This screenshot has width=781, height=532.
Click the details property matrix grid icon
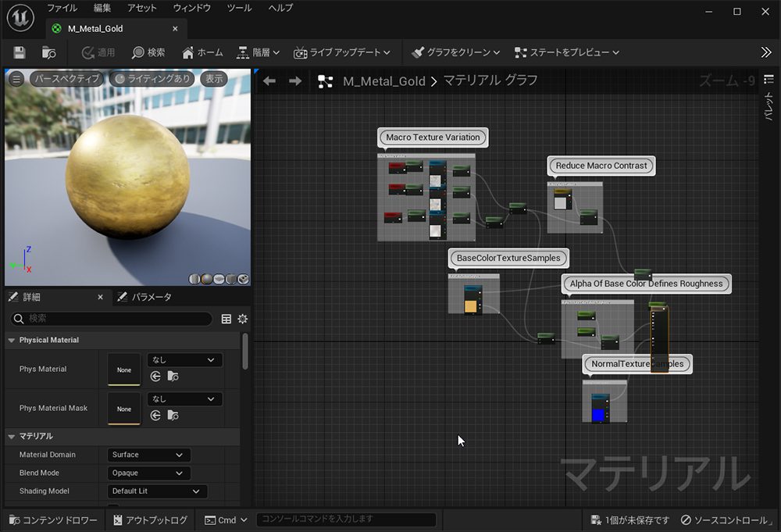click(226, 319)
